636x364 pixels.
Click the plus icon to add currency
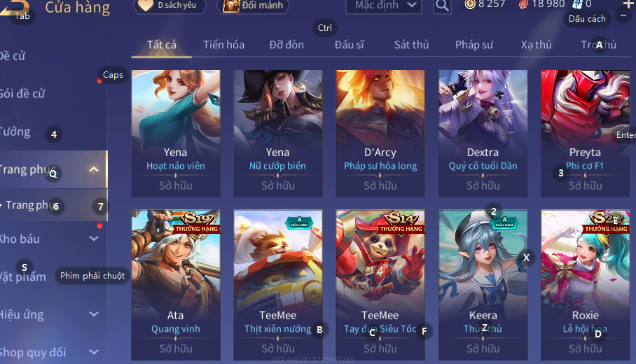[628, 4]
